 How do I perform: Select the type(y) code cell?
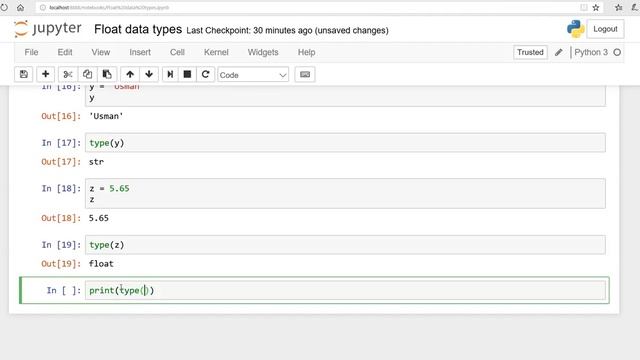click(x=345, y=143)
